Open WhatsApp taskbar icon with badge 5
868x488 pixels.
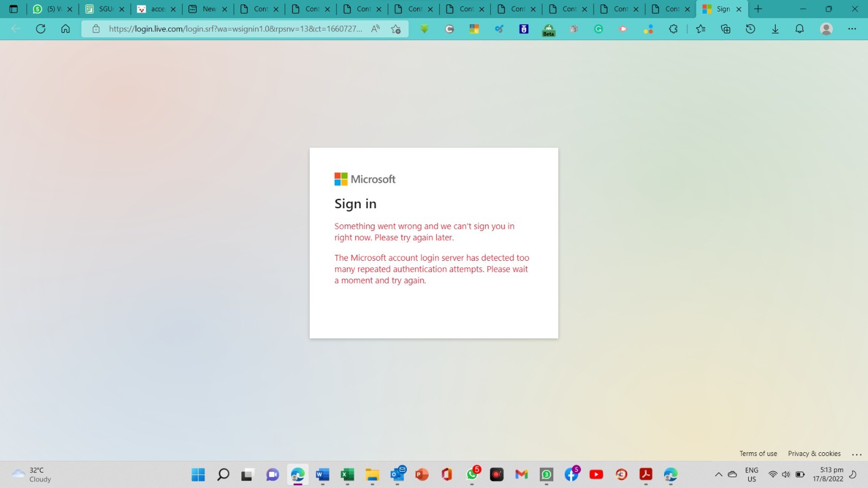[x=473, y=474]
